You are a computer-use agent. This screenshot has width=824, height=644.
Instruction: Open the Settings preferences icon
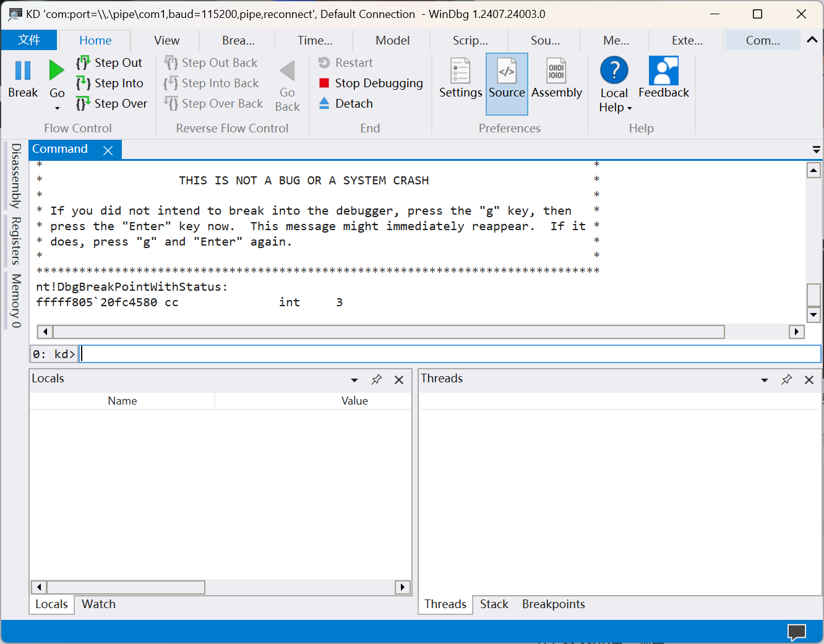point(461,71)
